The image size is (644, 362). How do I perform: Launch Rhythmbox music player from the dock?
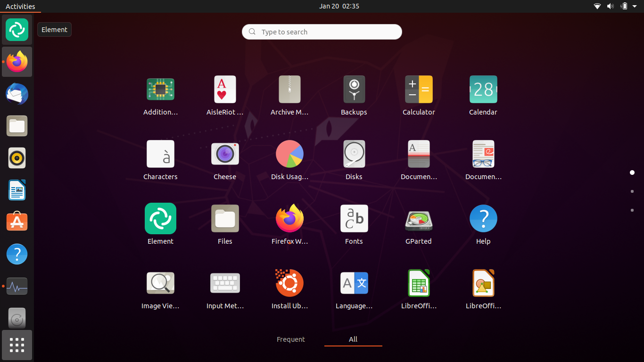[x=17, y=158]
